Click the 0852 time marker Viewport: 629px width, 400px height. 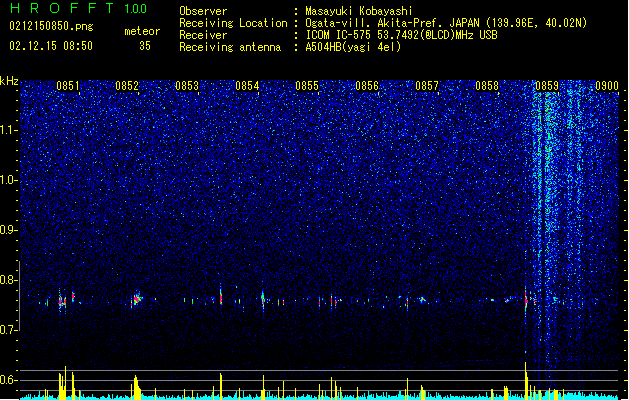127,86
